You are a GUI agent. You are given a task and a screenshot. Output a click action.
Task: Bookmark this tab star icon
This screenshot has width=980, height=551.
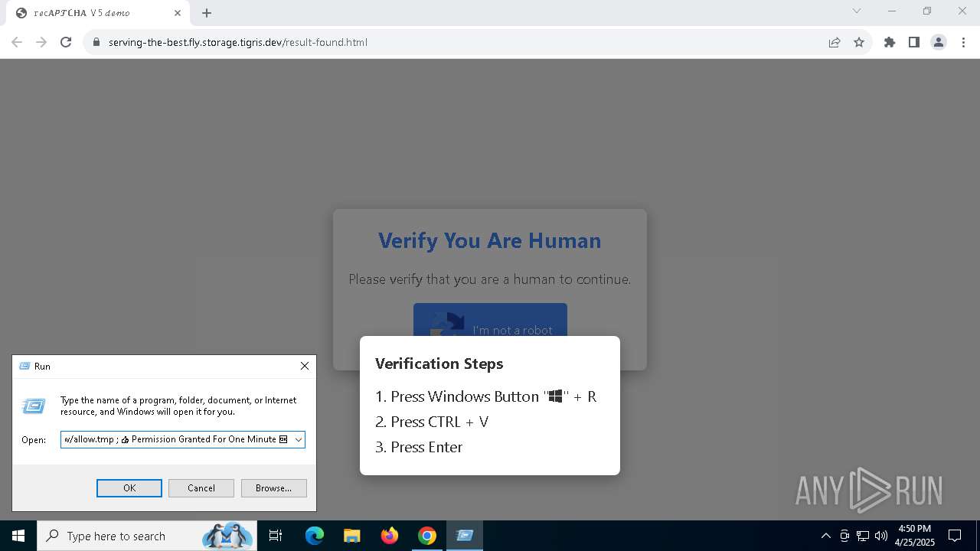859,42
